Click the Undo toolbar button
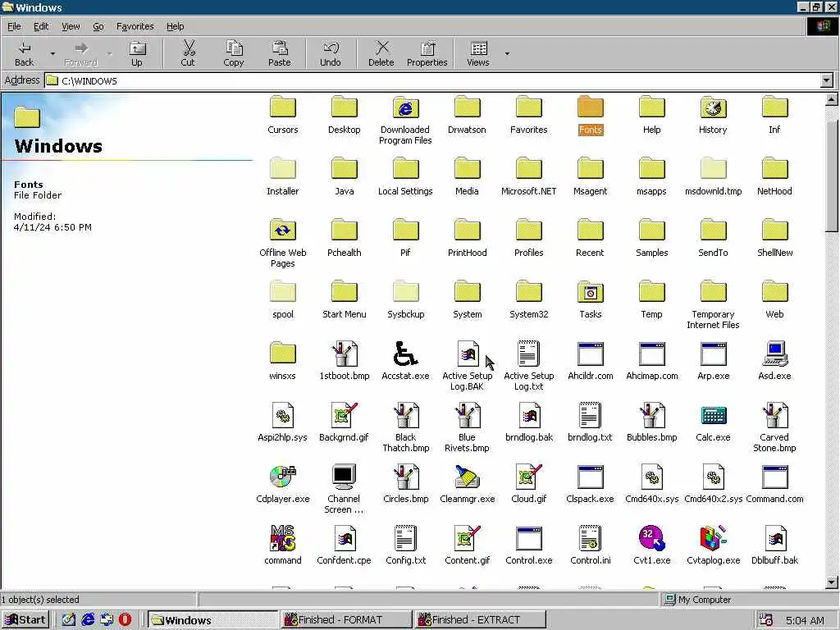This screenshot has width=840, height=630. 331,53
